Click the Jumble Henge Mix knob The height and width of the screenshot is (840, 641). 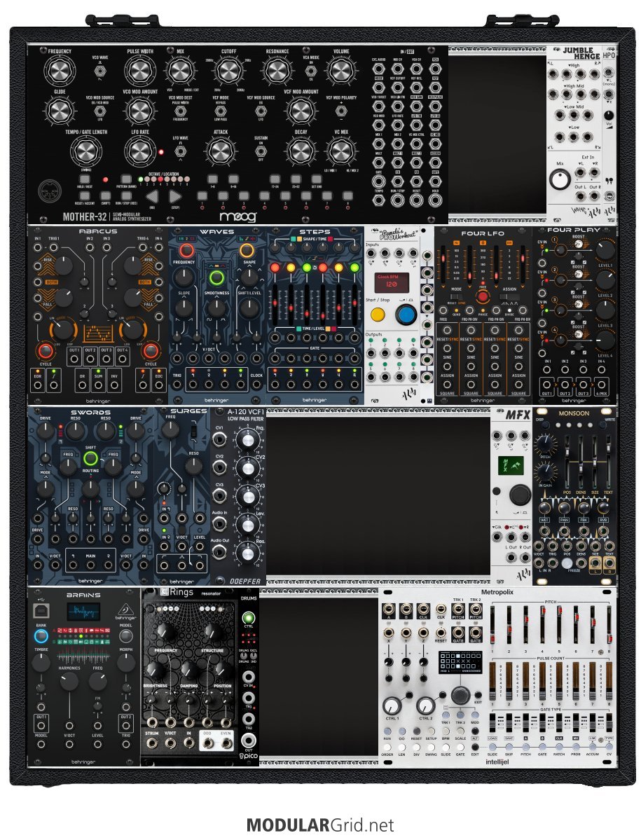tap(560, 180)
